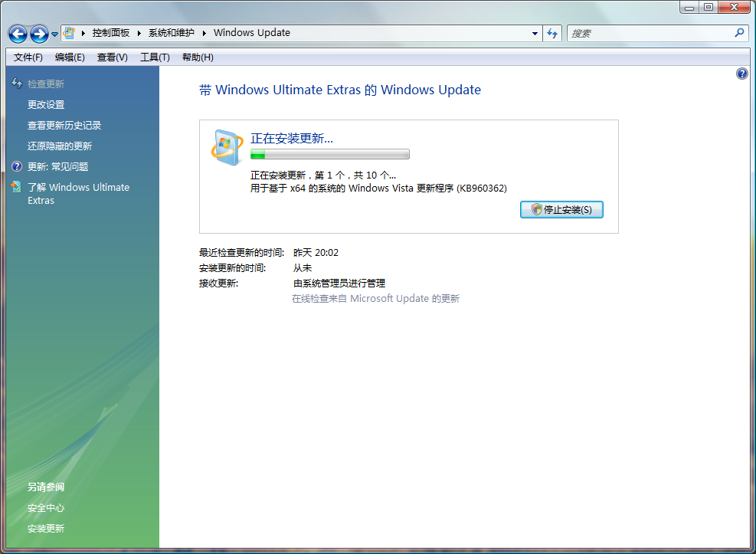756x554 pixels.
Task: Click the control panel icon in address bar
Action: pyautogui.click(x=70, y=33)
